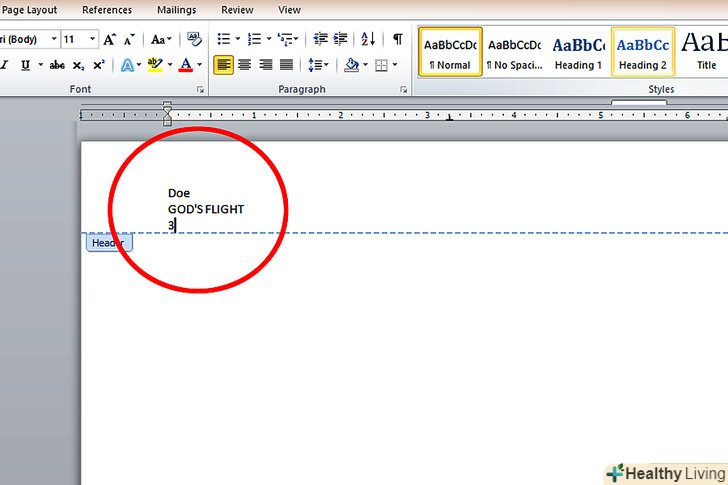Click the Clear Formatting icon
The width and height of the screenshot is (728, 485).
(x=194, y=39)
